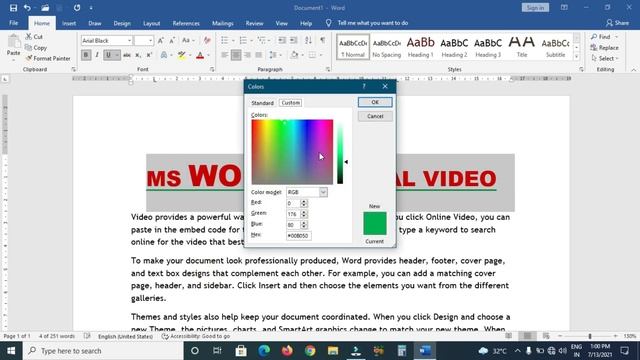
Task: Click the Bullets list icon
Action: pyautogui.click(x=224, y=40)
